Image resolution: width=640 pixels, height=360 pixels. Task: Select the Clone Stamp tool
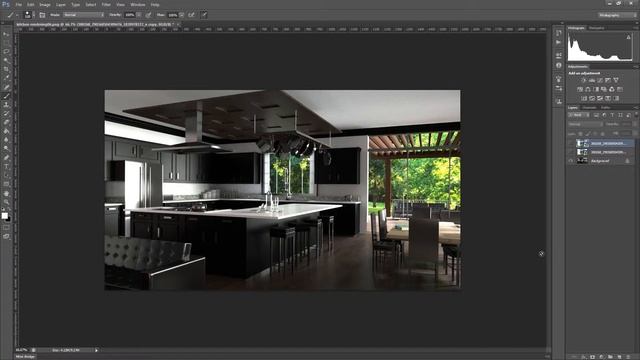tap(6, 104)
